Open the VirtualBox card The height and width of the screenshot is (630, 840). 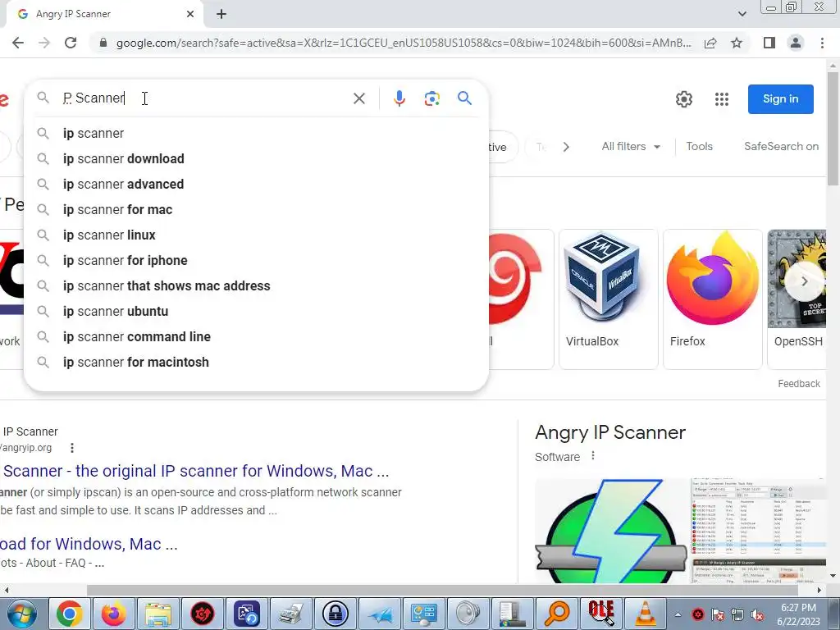pyautogui.click(x=608, y=299)
